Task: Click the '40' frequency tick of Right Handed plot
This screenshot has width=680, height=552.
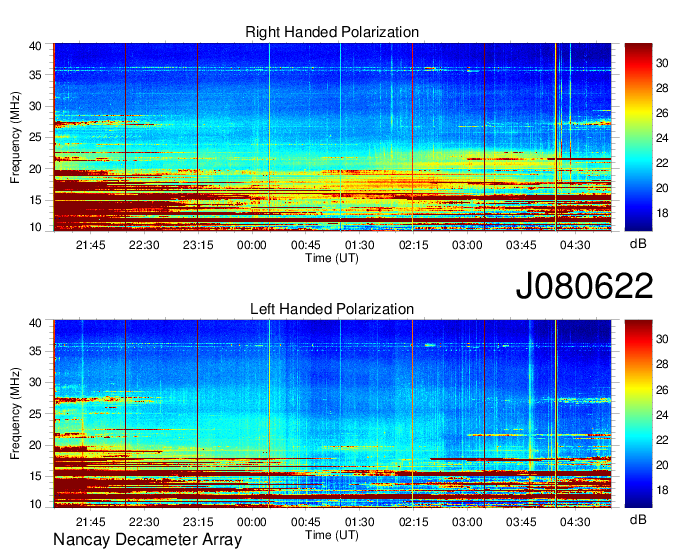Action: click(x=35, y=46)
